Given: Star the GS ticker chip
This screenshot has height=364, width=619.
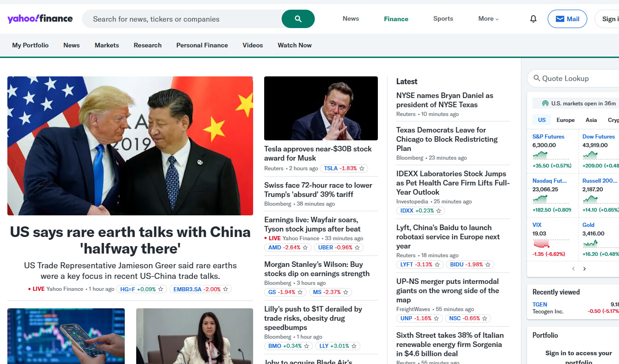Looking at the screenshot, I should click(x=300, y=292).
